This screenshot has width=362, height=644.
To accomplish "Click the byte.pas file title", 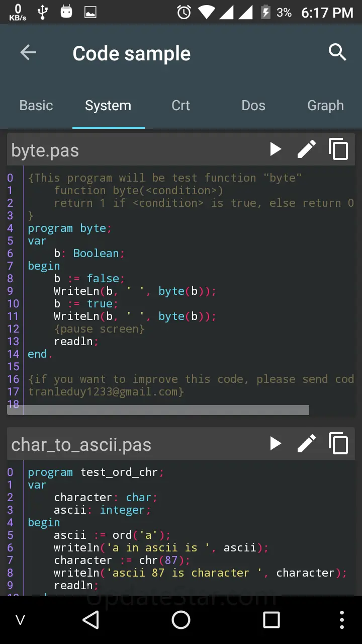I will 45,150.
